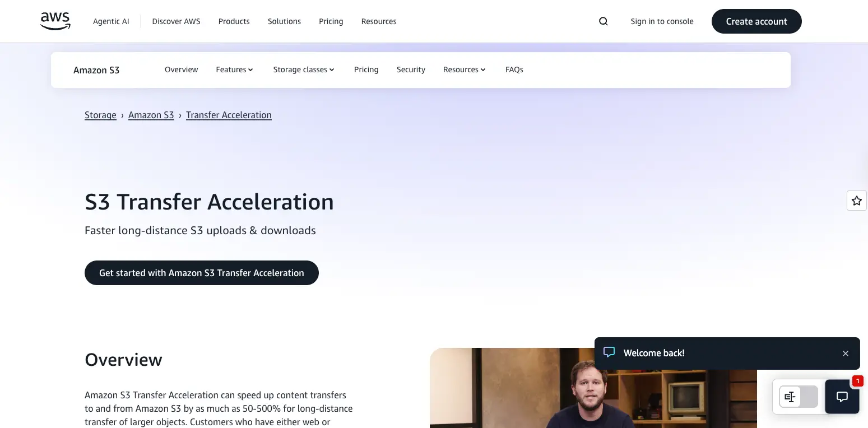Click the Amazon S3 nav title
The width and height of the screenshot is (868, 428).
[x=96, y=70]
